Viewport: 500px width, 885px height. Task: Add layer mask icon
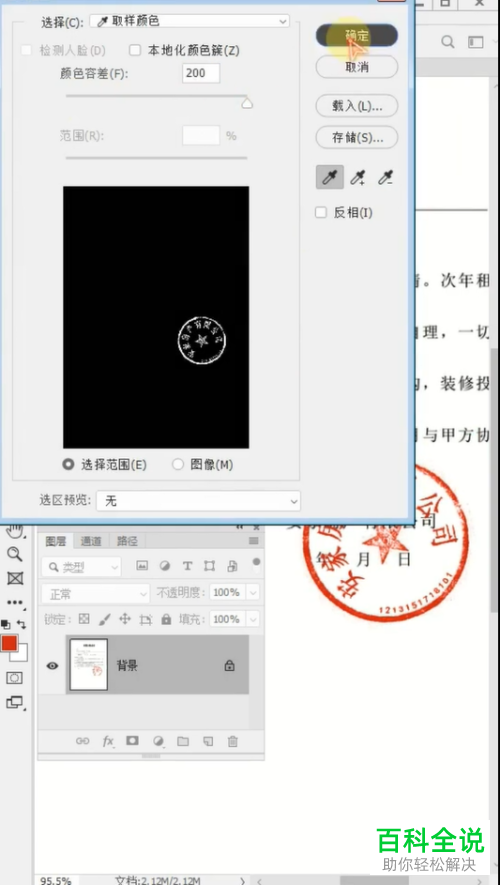click(x=132, y=741)
